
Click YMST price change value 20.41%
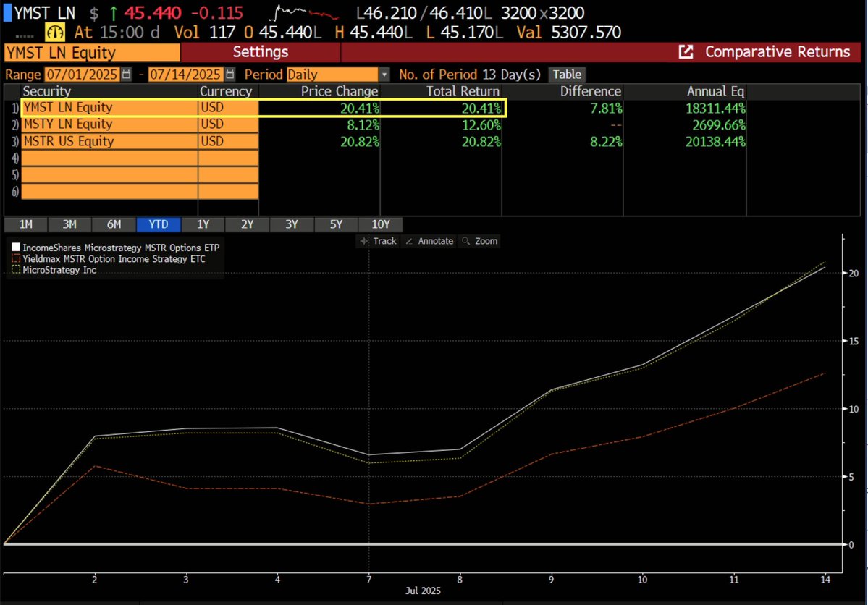pos(360,109)
